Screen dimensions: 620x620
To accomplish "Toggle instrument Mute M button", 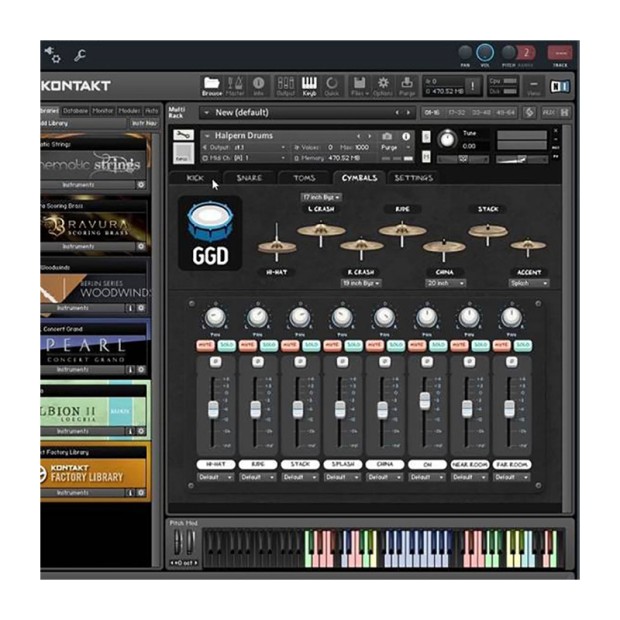I will (426, 157).
